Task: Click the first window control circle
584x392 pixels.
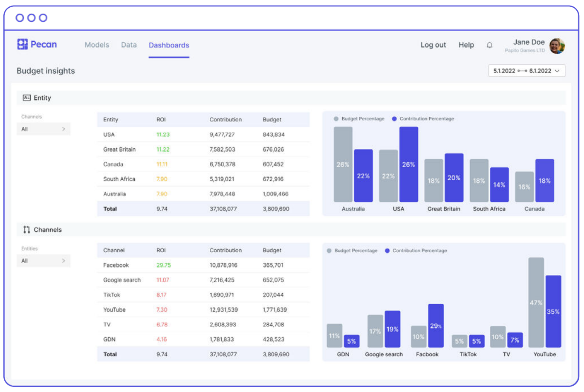Action: 20,18
